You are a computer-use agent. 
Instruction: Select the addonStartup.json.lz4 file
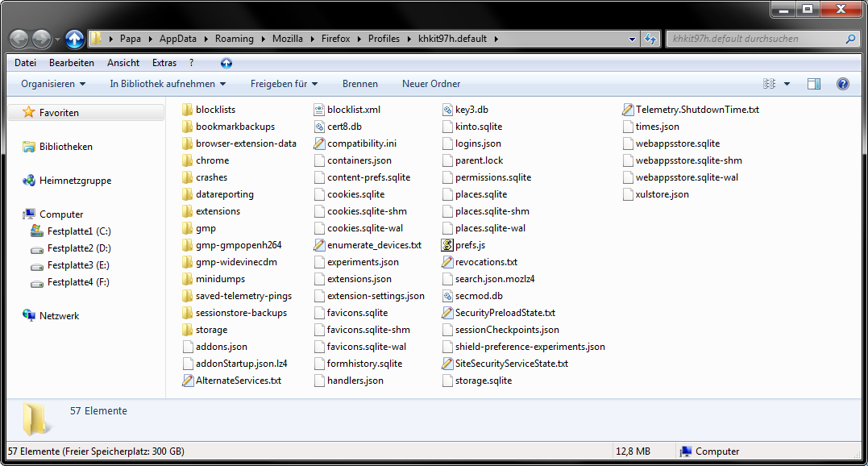[x=241, y=364]
